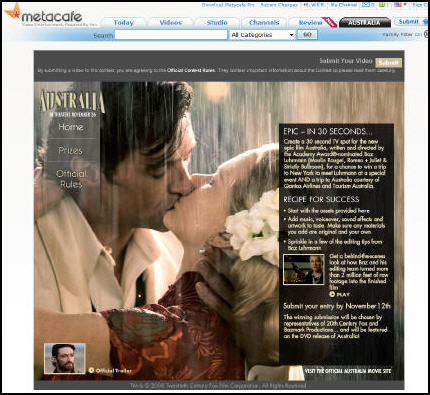Click the search text field
430x395 pixels.
(171, 35)
